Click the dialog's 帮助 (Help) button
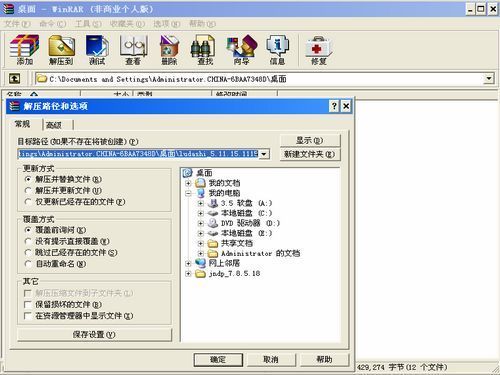Screen dimensions: 500x375 324,359
